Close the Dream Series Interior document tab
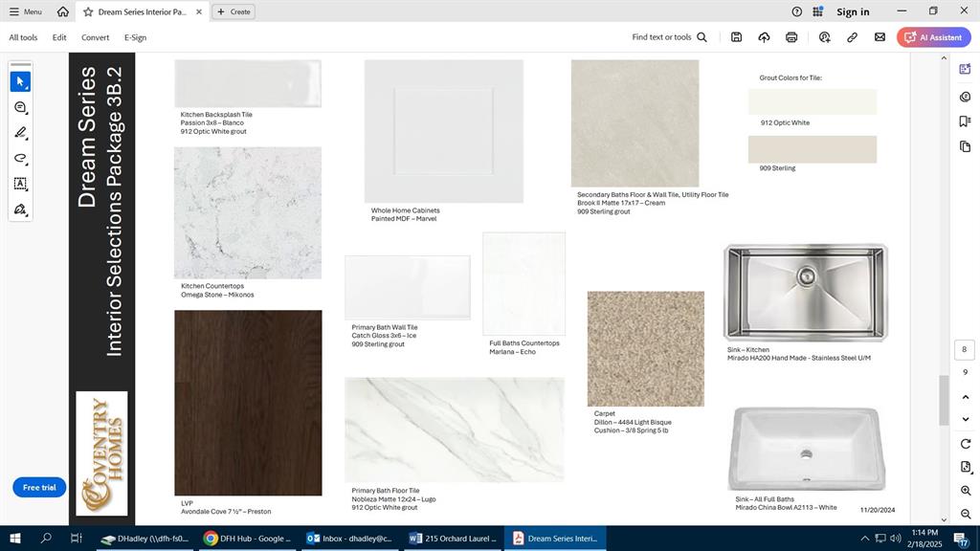Image resolution: width=980 pixels, height=551 pixels. point(199,11)
